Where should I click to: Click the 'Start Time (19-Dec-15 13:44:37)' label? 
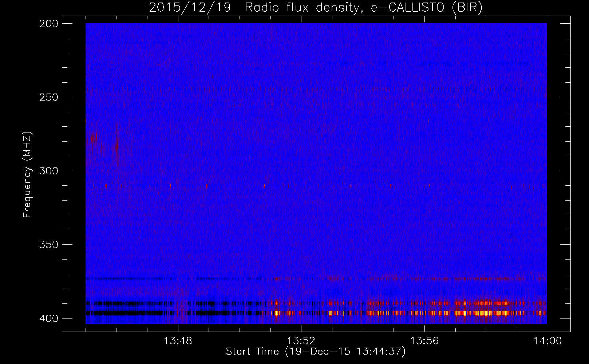[x=316, y=352]
